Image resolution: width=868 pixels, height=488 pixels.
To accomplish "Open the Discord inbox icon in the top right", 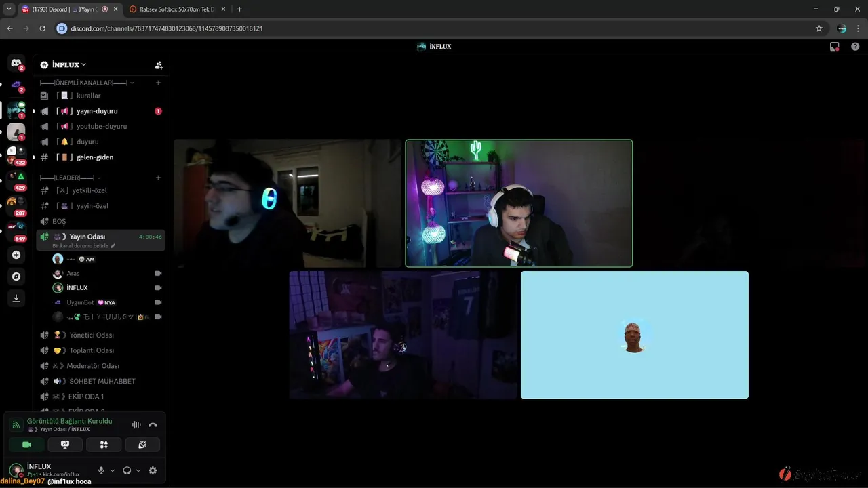I will (x=835, y=47).
